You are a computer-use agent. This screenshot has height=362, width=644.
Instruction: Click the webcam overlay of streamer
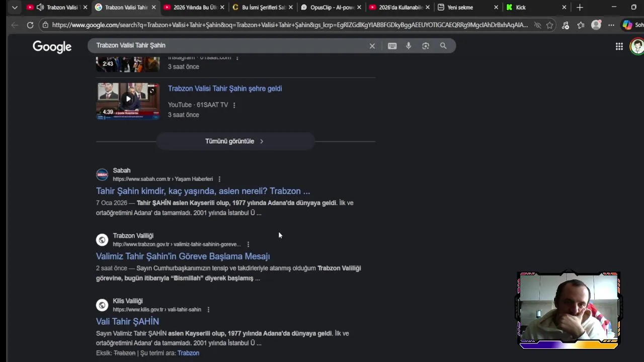(569, 310)
